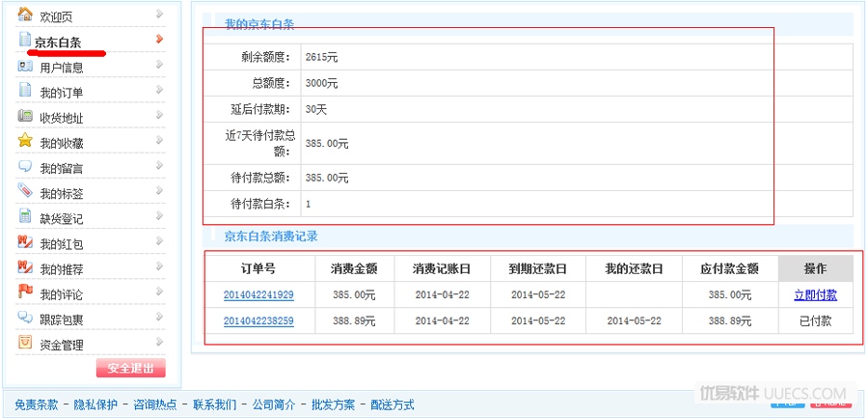Click the gray arrow next to 我的收藏
Screen dimensions: 868x418
[159, 140]
